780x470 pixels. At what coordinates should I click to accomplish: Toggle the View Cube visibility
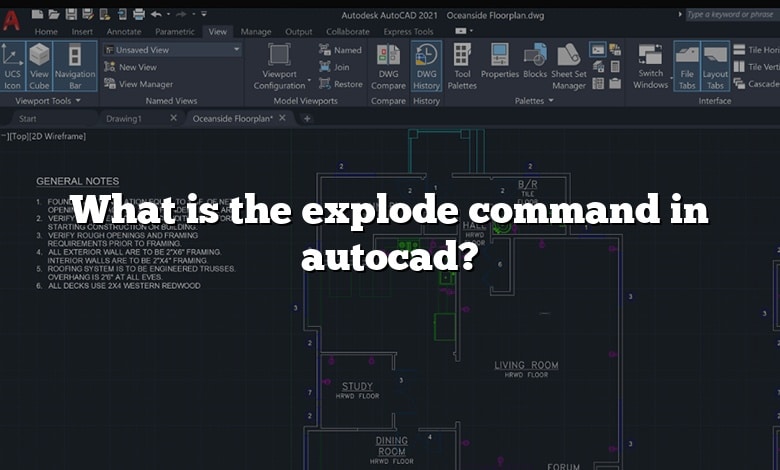(39, 66)
